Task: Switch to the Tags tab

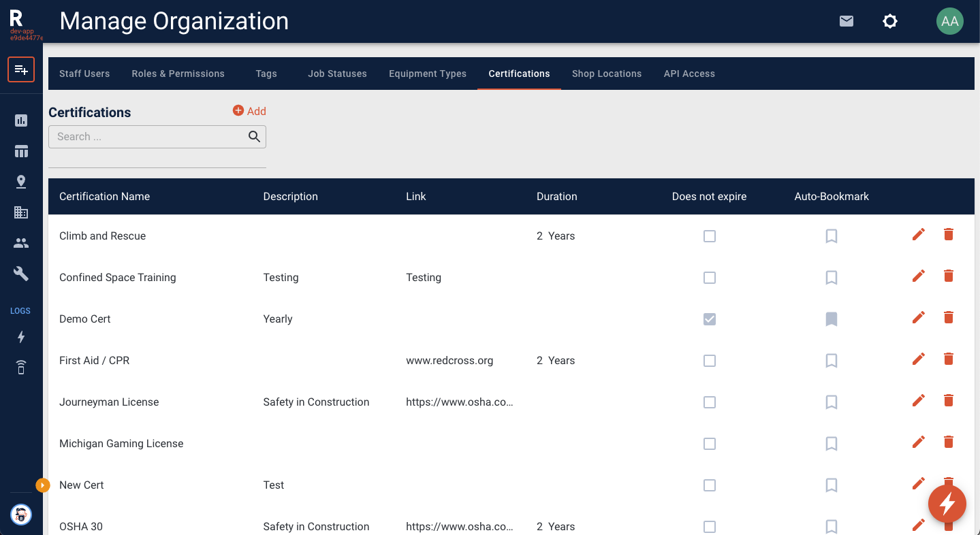Action: (266, 74)
